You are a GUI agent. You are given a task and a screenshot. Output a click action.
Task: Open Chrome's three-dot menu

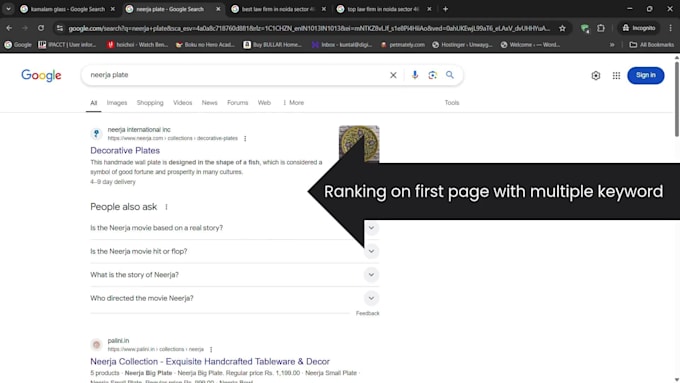coord(670,28)
